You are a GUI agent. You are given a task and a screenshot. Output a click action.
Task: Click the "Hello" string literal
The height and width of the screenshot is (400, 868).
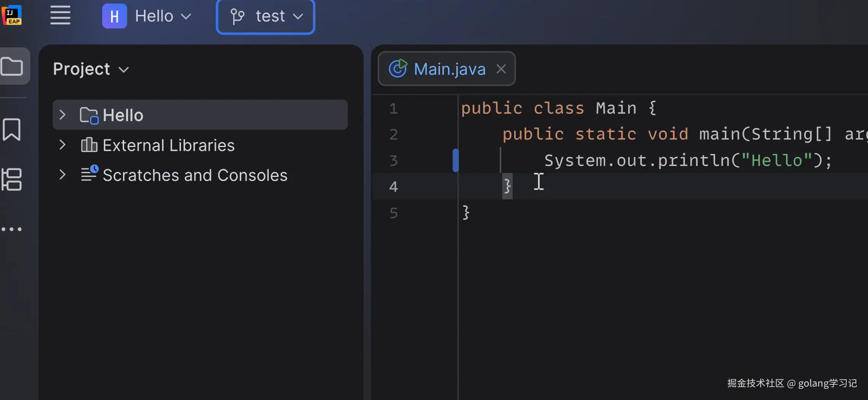pos(777,160)
